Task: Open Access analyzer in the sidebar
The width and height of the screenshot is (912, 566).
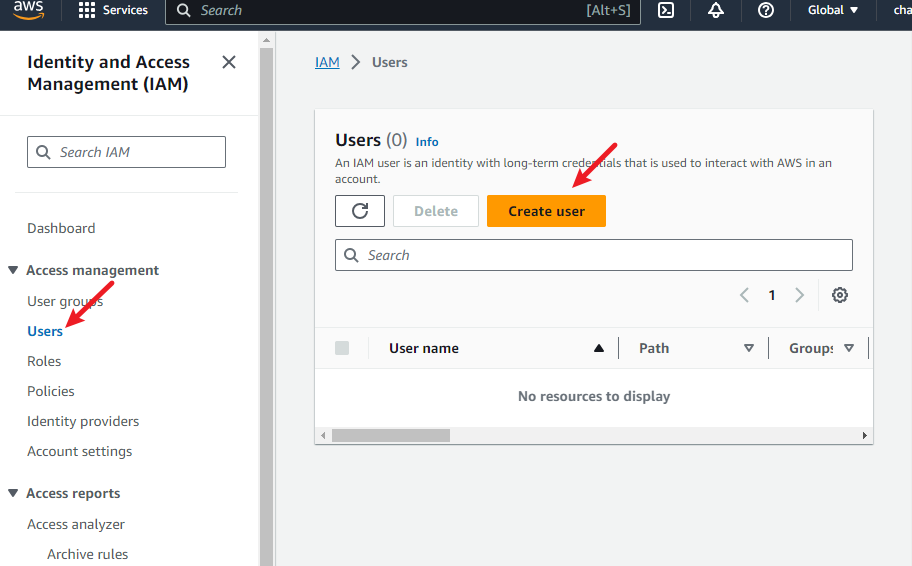Action: click(76, 524)
